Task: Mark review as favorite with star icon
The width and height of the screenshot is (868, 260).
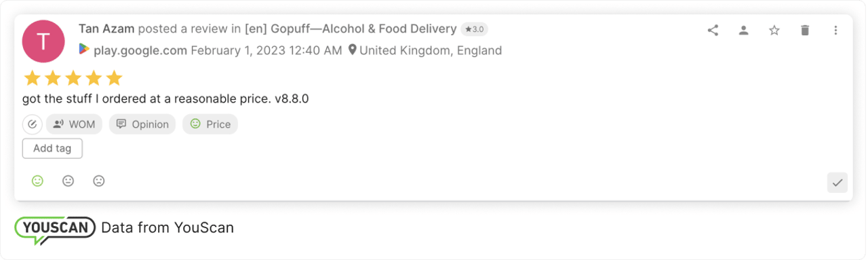Action: pos(774,30)
